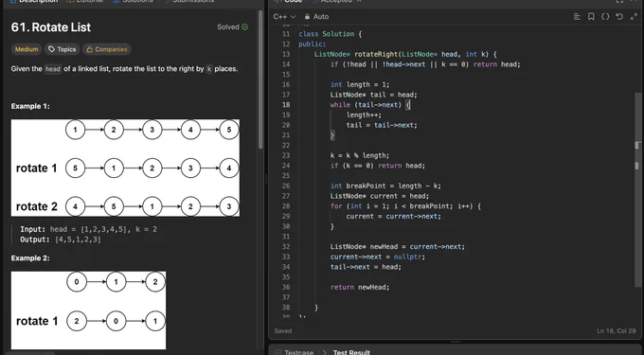Click the curly braces icon in editor toolbar
Screen dimensions: 644x355
click(605, 17)
